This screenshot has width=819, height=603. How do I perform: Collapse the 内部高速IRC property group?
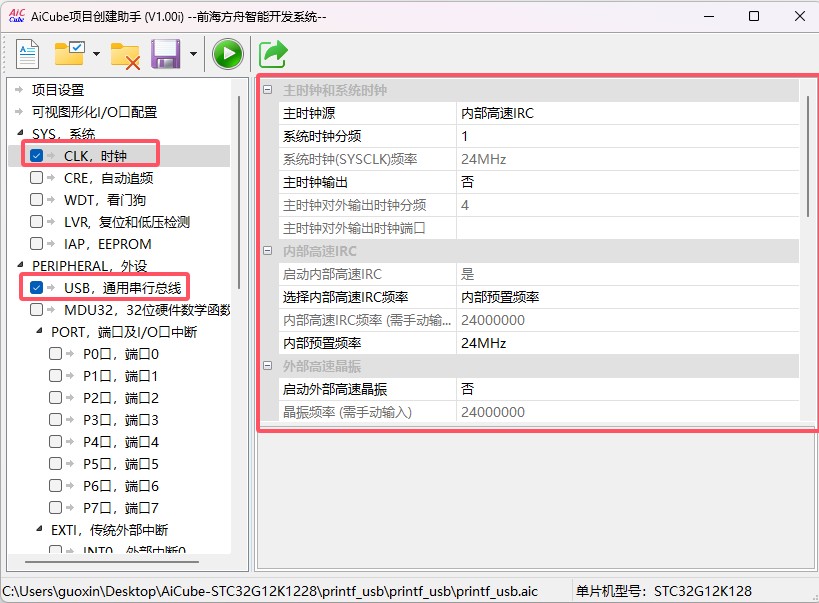coord(267,251)
